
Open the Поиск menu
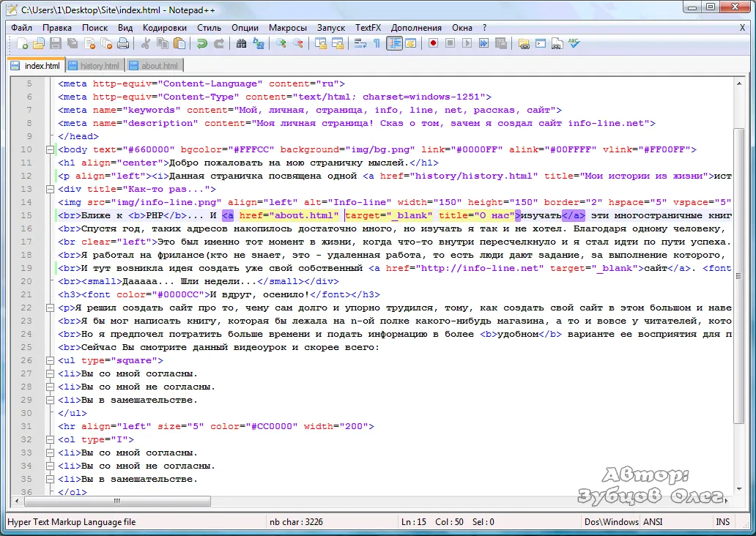point(94,28)
